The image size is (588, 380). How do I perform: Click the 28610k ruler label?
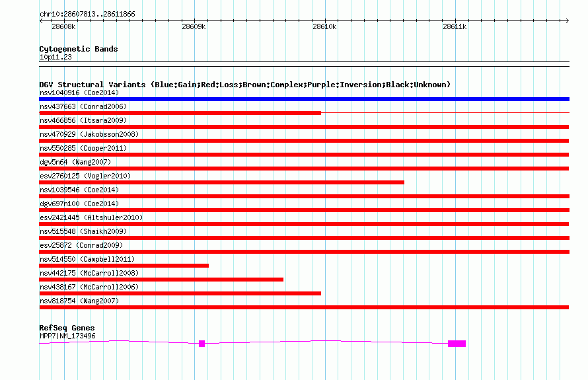[324, 26]
